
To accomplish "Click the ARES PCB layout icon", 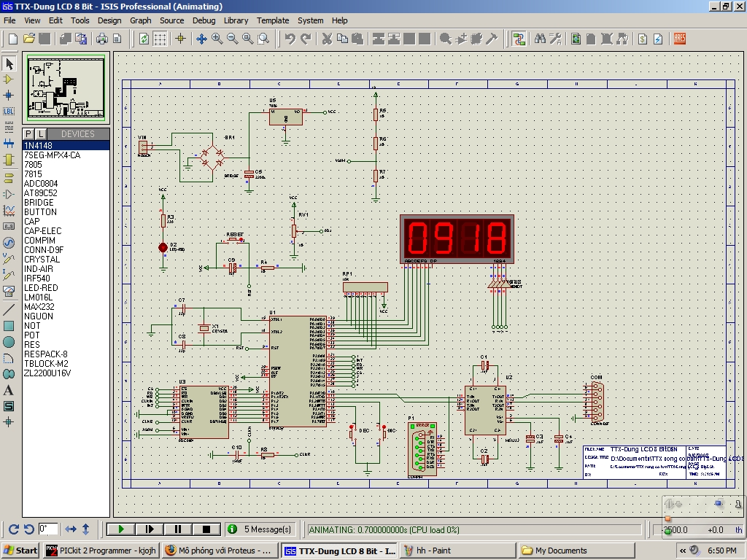I will (680, 39).
